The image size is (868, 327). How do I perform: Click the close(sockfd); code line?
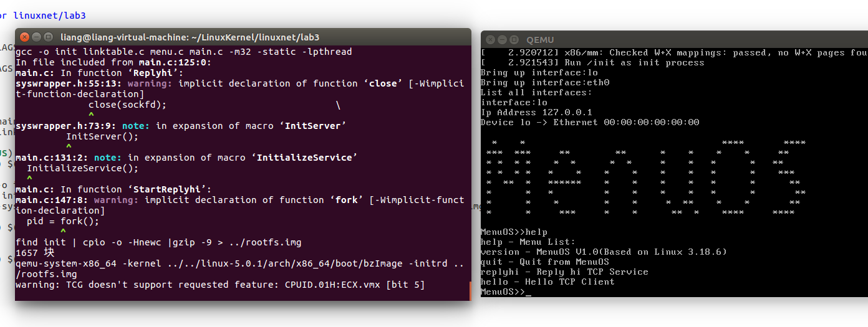[x=127, y=105]
